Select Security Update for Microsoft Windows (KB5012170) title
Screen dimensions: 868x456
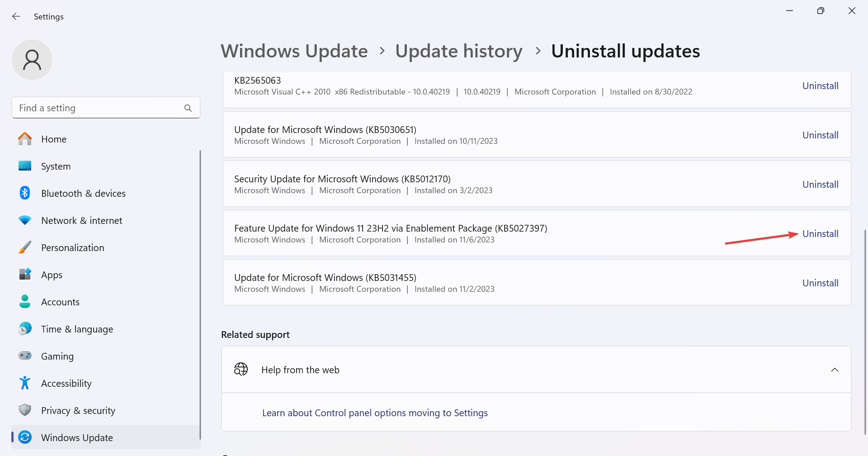click(342, 179)
